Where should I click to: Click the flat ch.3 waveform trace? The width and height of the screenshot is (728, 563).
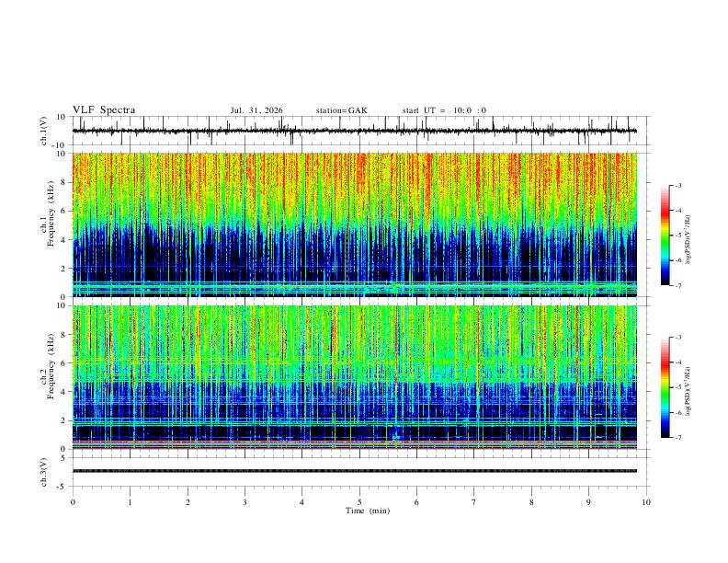tap(355, 471)
